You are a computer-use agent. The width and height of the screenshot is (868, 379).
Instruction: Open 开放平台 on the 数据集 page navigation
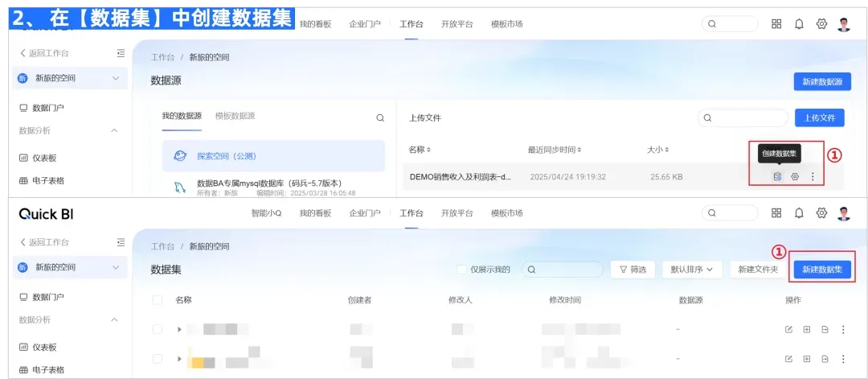(x=457, y=212)
